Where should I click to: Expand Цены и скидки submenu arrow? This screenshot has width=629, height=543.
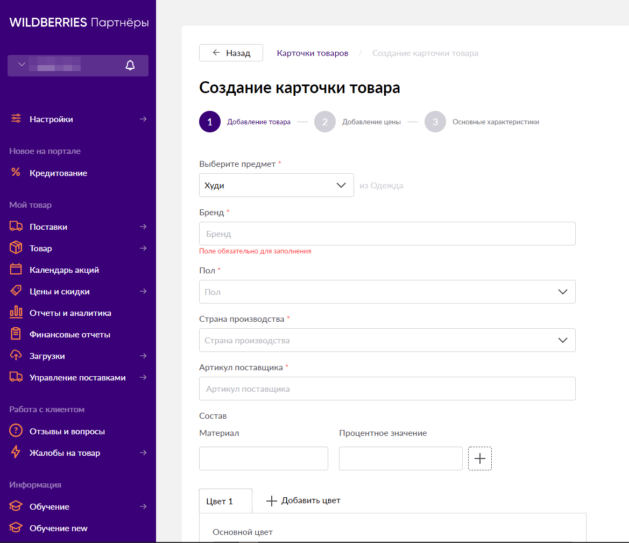[143, 291]
